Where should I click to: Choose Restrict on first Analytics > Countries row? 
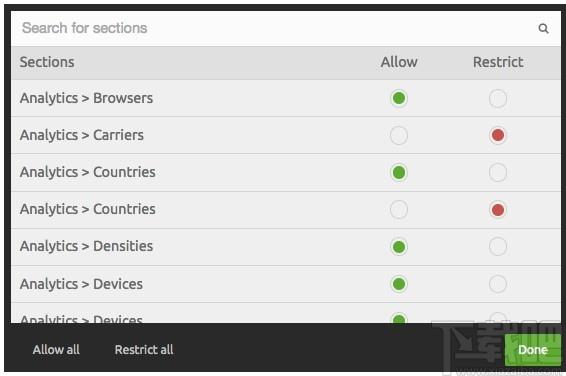(x=498, y=172)
